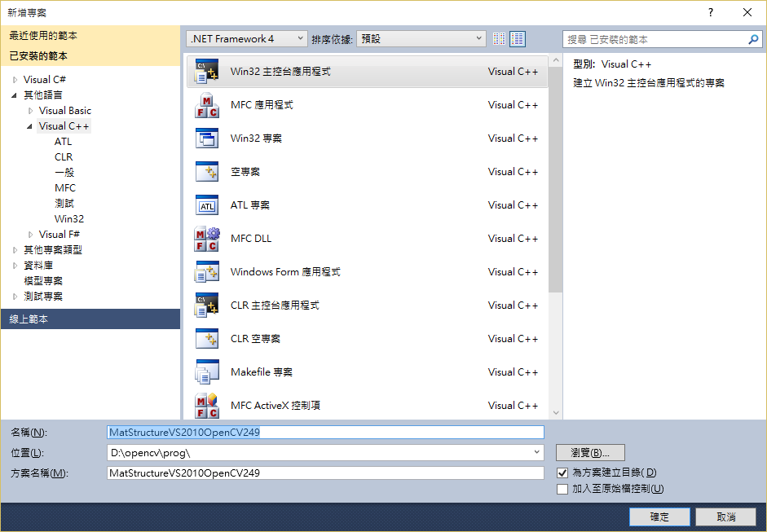Viewport: 767px width, 532px height.
Task: Expand the Visual F# tree node
Action: click(31, 235)
